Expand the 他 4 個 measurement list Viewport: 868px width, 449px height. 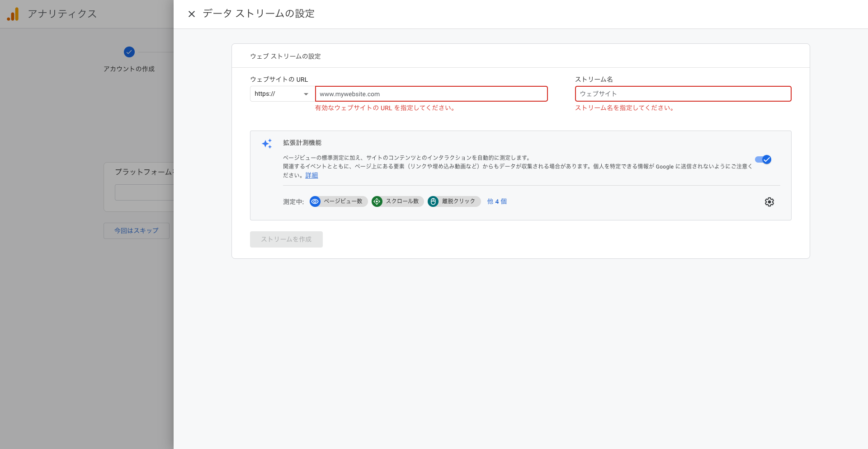(496, 201)
